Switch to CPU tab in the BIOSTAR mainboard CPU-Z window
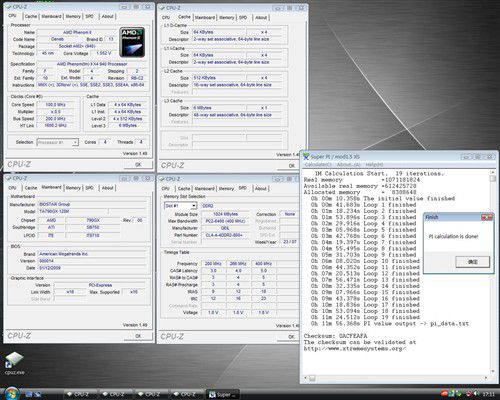 click(x=12, y=188)
